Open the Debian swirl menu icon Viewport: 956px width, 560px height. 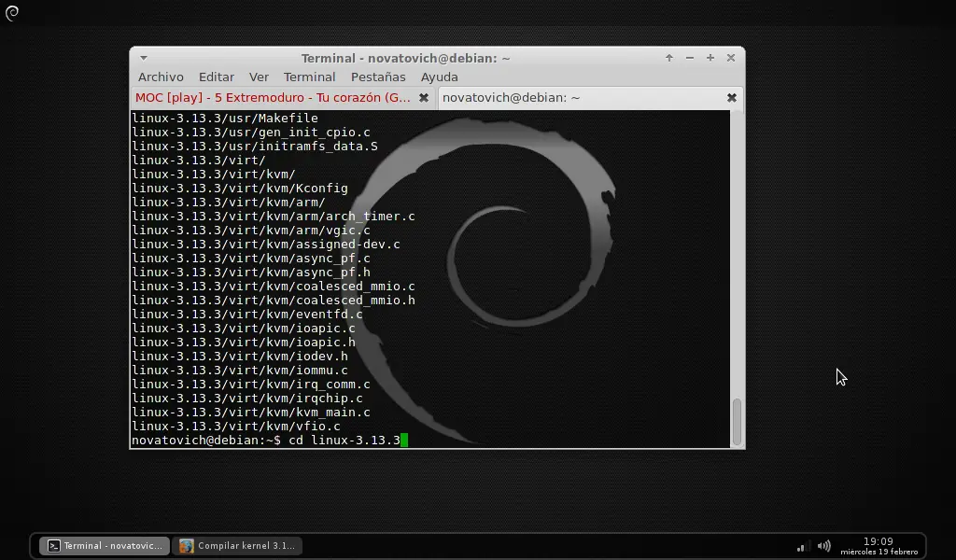pos(11,13)
